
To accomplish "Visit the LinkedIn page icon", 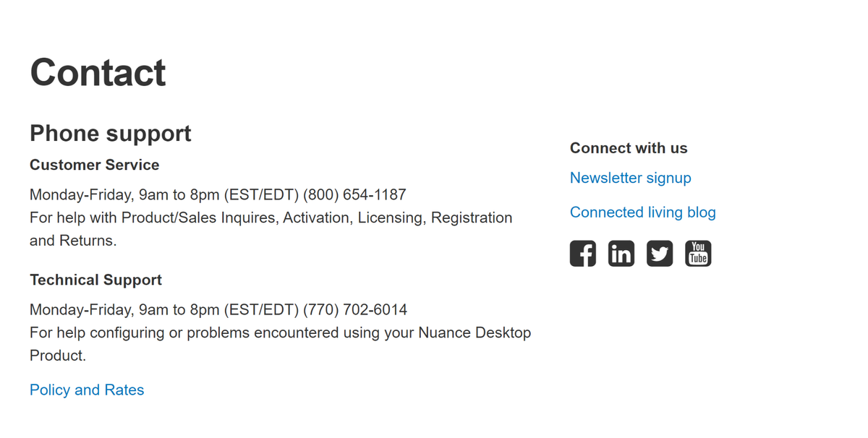I will click(621, 254).
